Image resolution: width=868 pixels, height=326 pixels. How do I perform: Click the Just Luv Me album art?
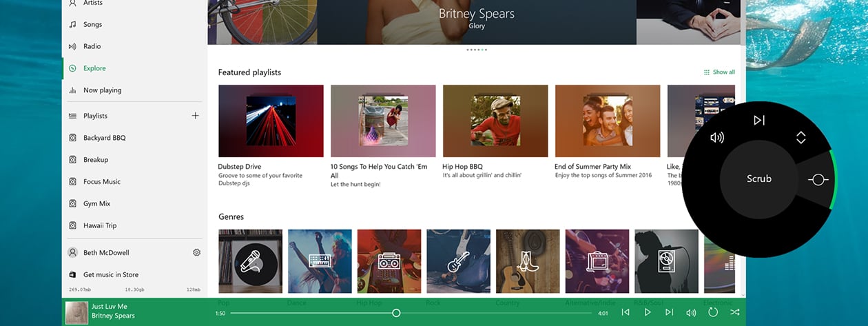coord(76,312)
